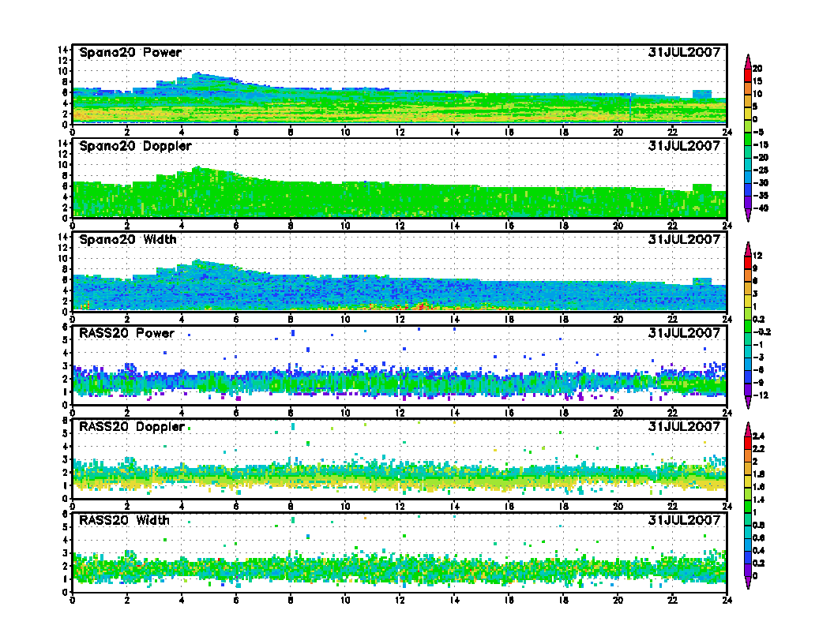The width and height of the screenshot is (834, 644).
Task: Click the "5" y-axis label of RASS20 Power
Action: pos(66,340)
